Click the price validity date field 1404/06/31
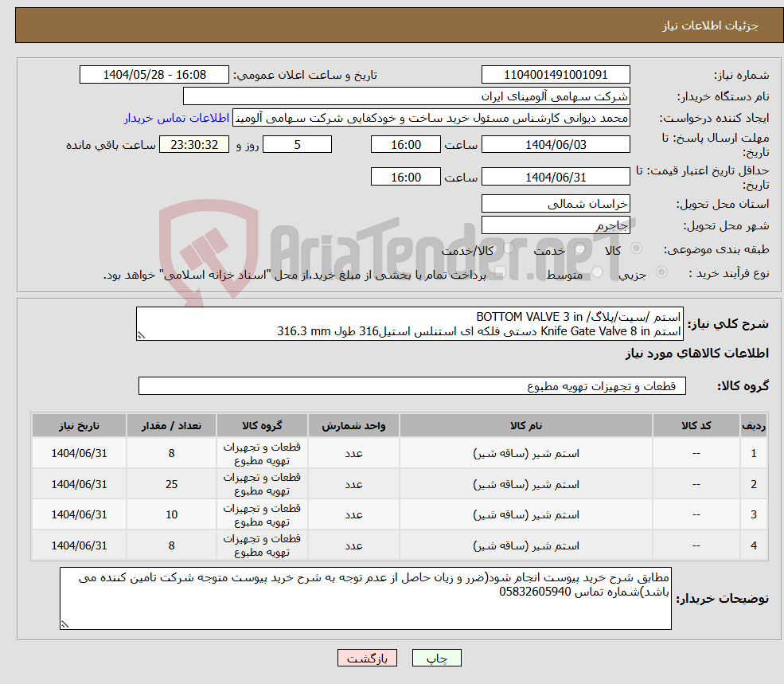The image size is (784, 684). [556, 177]
